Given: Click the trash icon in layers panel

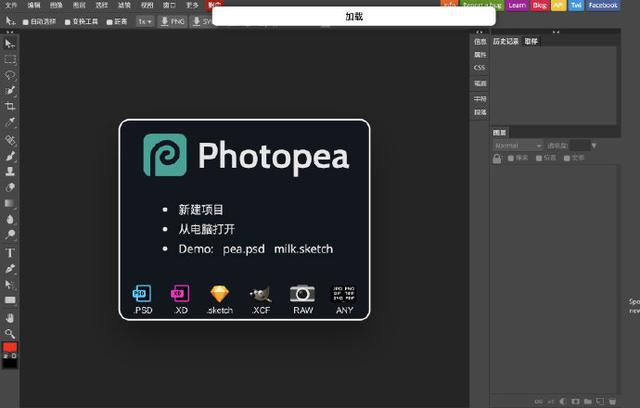Looking at the screenshot, I should click(612, 401).
